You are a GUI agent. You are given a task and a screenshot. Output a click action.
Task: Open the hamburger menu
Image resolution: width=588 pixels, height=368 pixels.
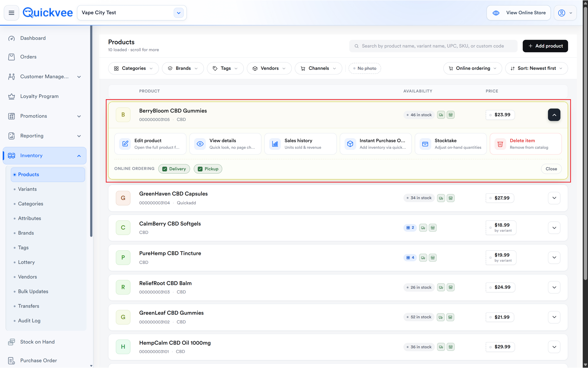(11, 13)
